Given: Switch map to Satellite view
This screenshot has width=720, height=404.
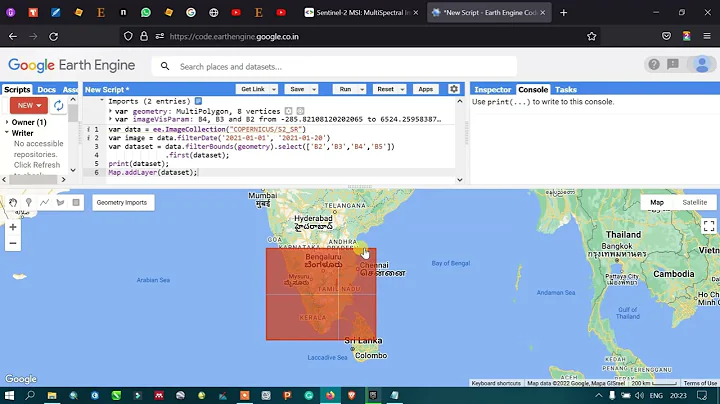Looking at the screenshot, I should [x=694, y=202].
